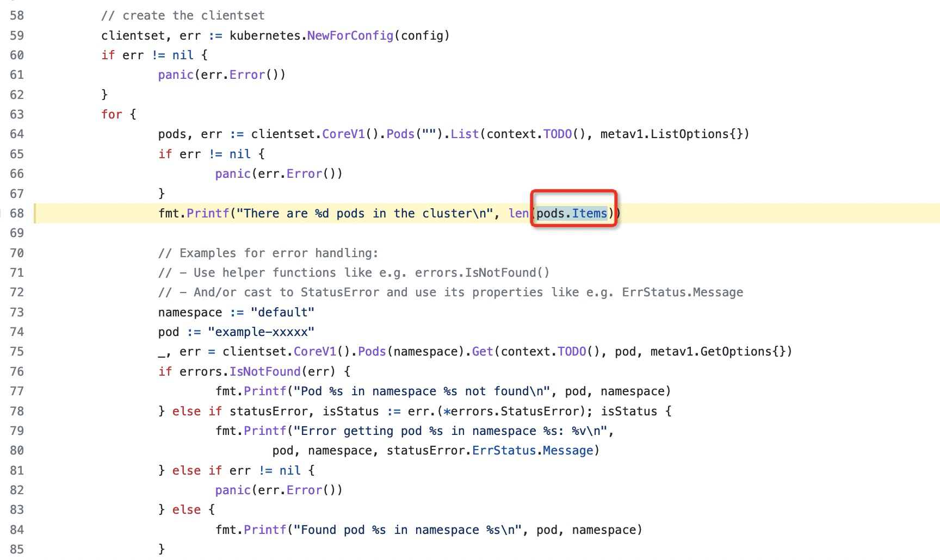
Task: Click the 'Found pod %s' string
Action: [411, 530]
